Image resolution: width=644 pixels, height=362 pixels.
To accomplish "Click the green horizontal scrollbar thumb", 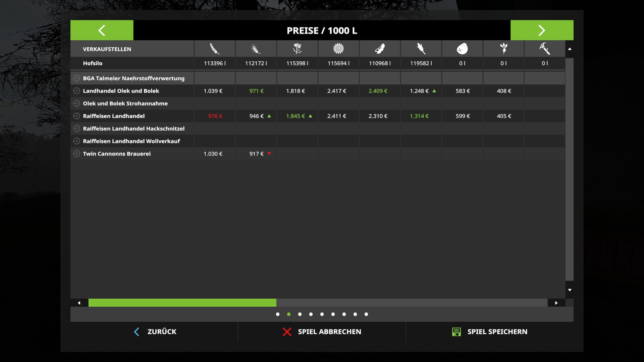I will coord(182,303).
